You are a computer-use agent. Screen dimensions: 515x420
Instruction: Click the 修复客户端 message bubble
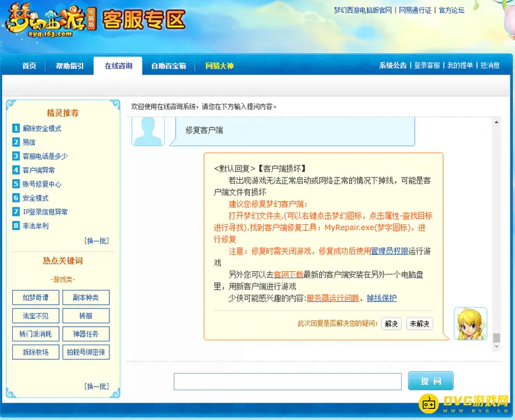click(x=292, y=131)
